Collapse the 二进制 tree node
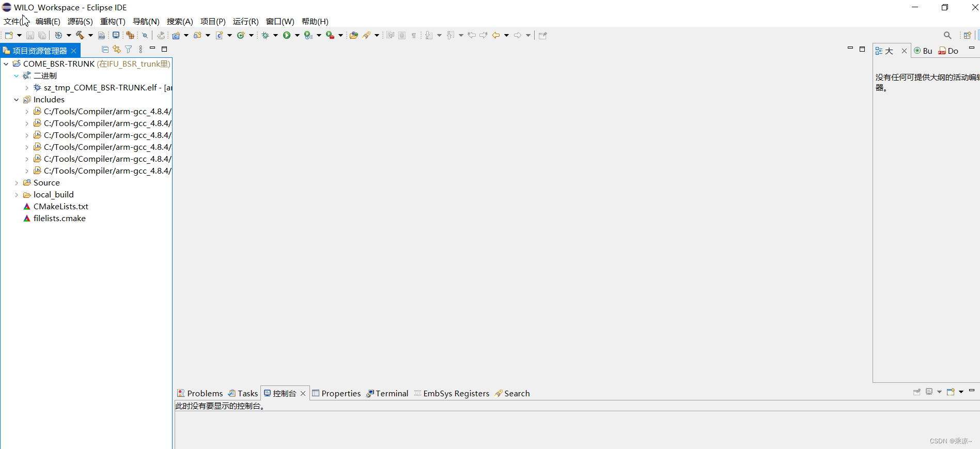The height and width of the screenshot is (449, 980). tap(17, 75)
